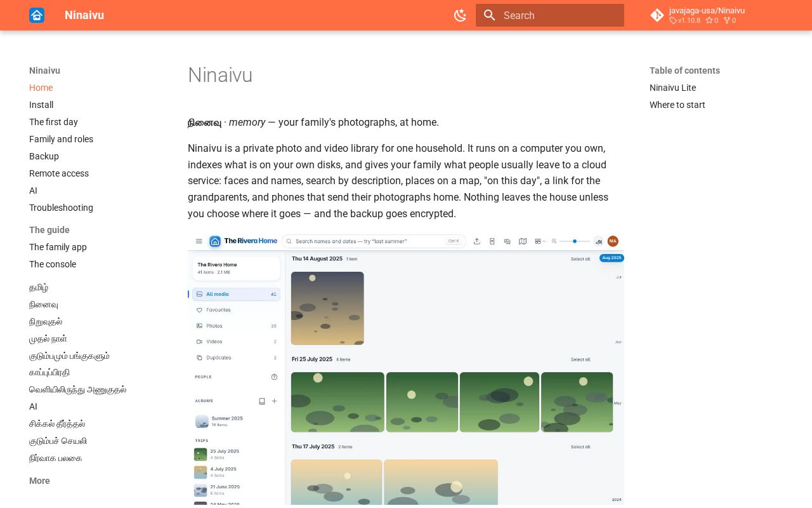
Task: Click the magnifier icon in the search box
Action: click(489, 15)
